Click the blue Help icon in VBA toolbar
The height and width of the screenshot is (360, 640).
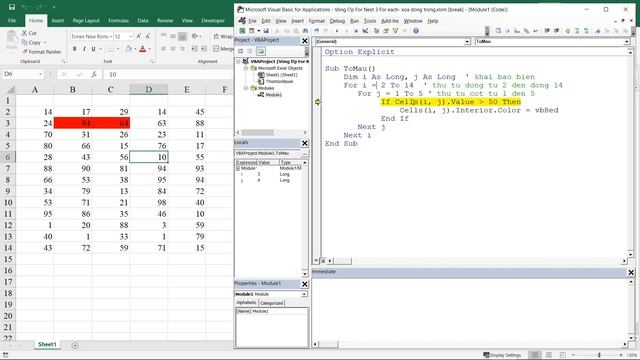coord(416,31)
